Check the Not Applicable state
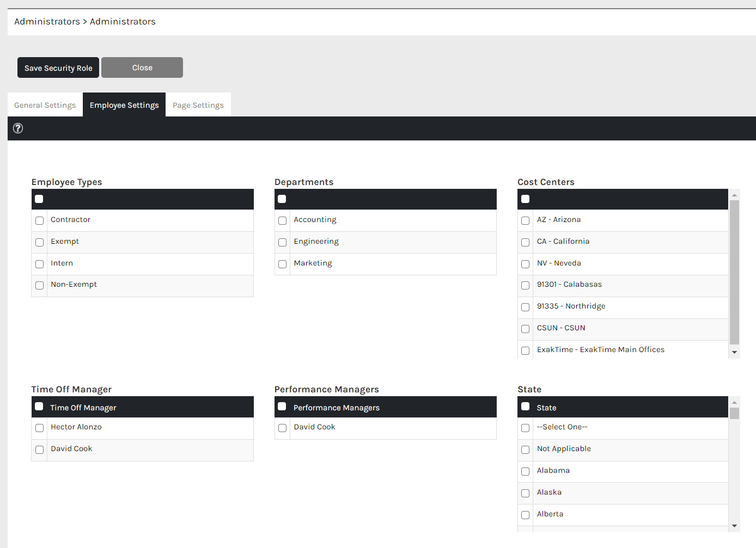Viewport: 756px width, 548px height. pyautogui.click(x=525, y=450)
